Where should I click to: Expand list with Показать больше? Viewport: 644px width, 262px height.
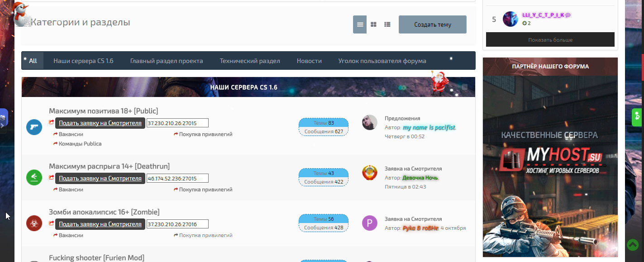[550, 40]
